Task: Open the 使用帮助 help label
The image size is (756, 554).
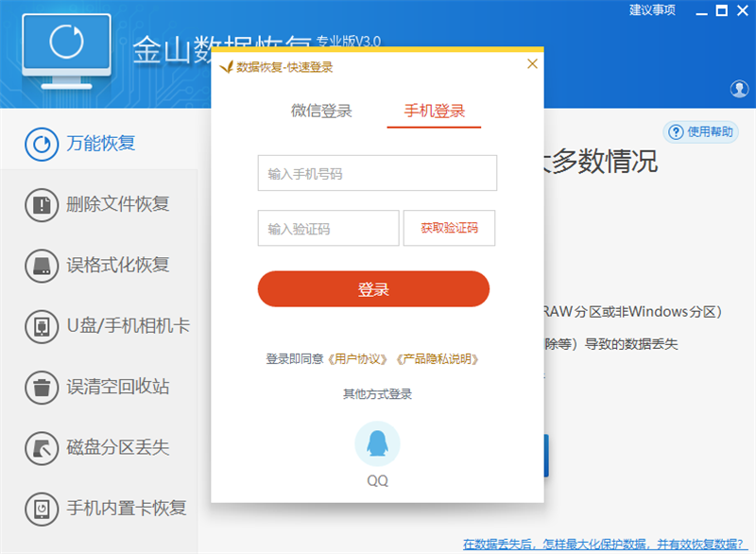Action: pyautogui.click(x=710, y=132)
